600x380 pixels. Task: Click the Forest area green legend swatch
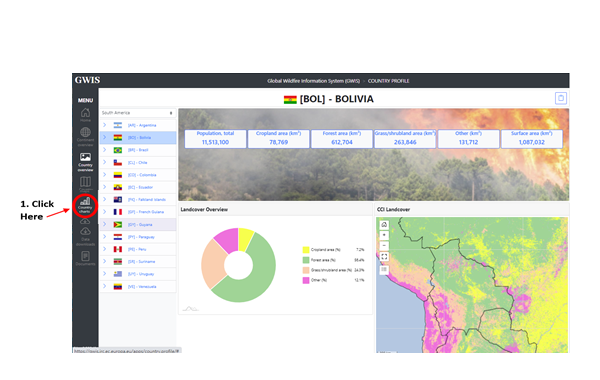click(306, 260)
